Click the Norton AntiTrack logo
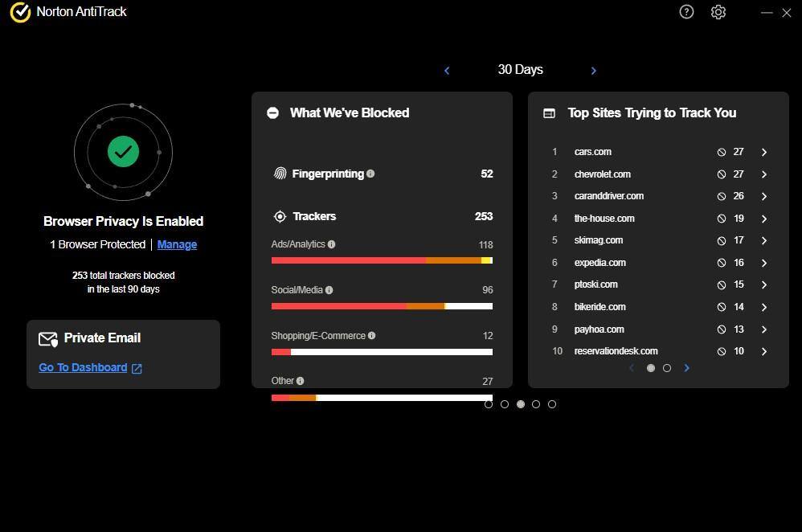The width and height of the screenshot is (802, 532). [20, 12]
